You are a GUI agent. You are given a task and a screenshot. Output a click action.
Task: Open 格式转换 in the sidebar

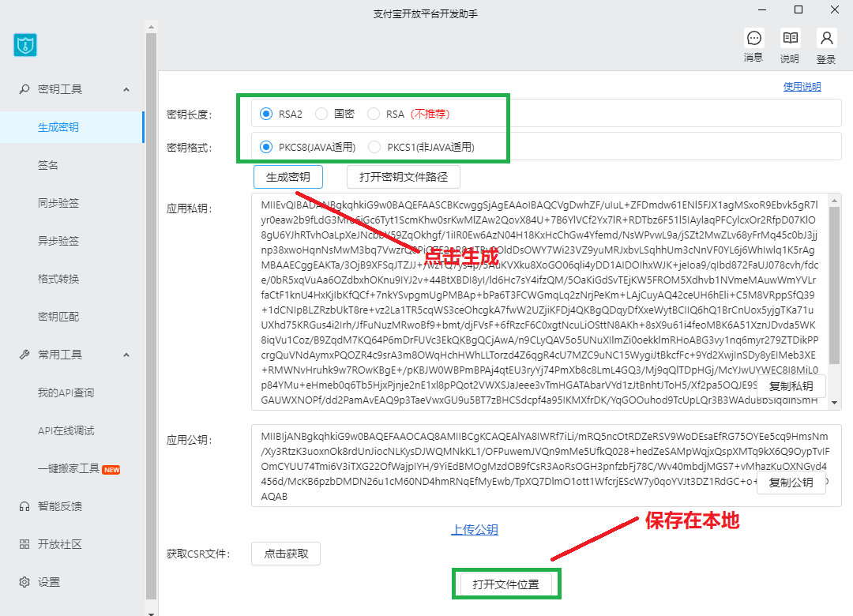[58, 279]
